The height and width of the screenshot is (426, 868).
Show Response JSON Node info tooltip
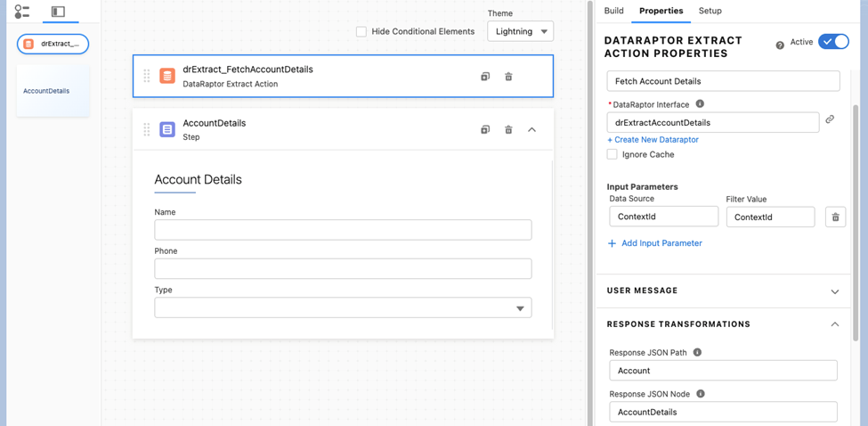pos(701,394)
